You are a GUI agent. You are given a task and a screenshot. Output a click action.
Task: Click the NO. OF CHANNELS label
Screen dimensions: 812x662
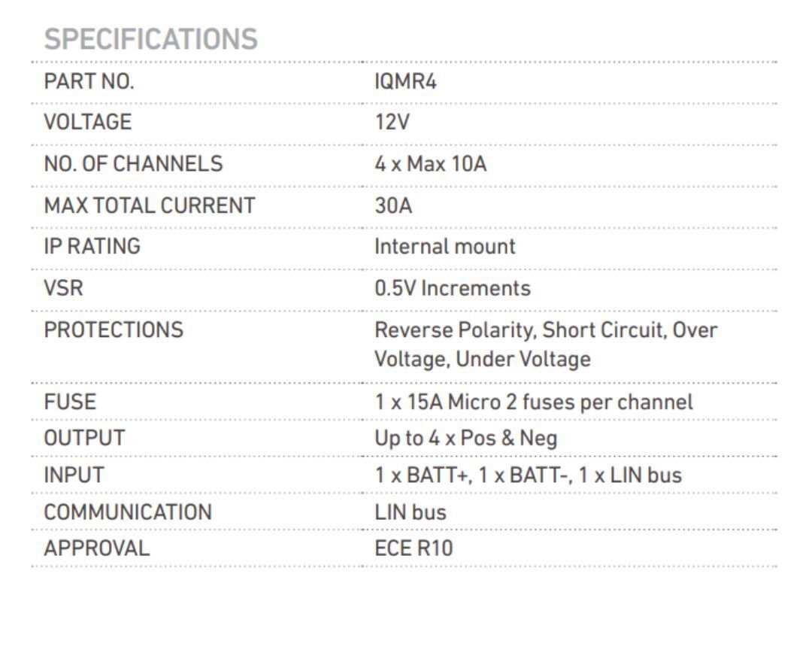click(x=133, y=163)
